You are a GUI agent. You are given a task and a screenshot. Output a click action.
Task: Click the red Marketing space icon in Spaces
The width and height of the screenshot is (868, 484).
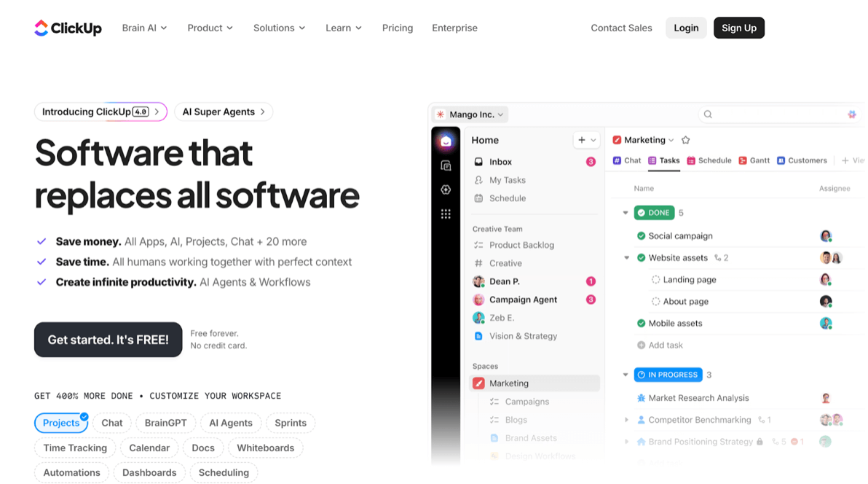pos(479,383)
